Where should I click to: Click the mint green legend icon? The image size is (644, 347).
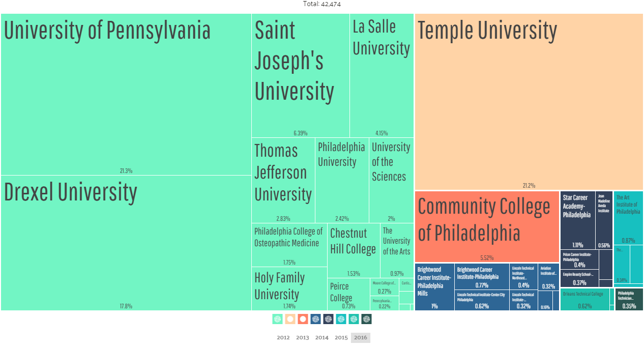[277, 319]
